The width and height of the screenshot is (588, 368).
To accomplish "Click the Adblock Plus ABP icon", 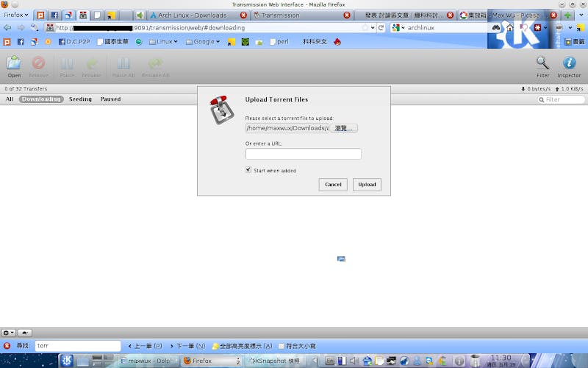I will click(x=559, y=28).
